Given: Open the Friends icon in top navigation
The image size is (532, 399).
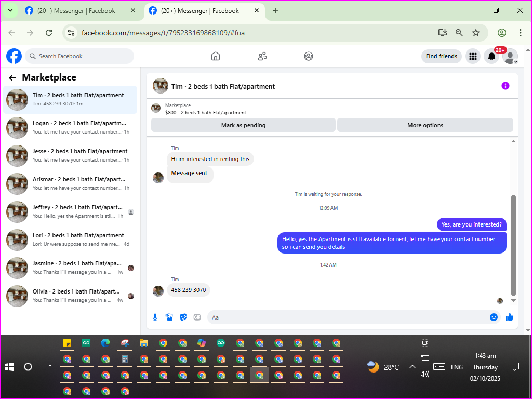Looking at the screenshot, I should [262, 56].
